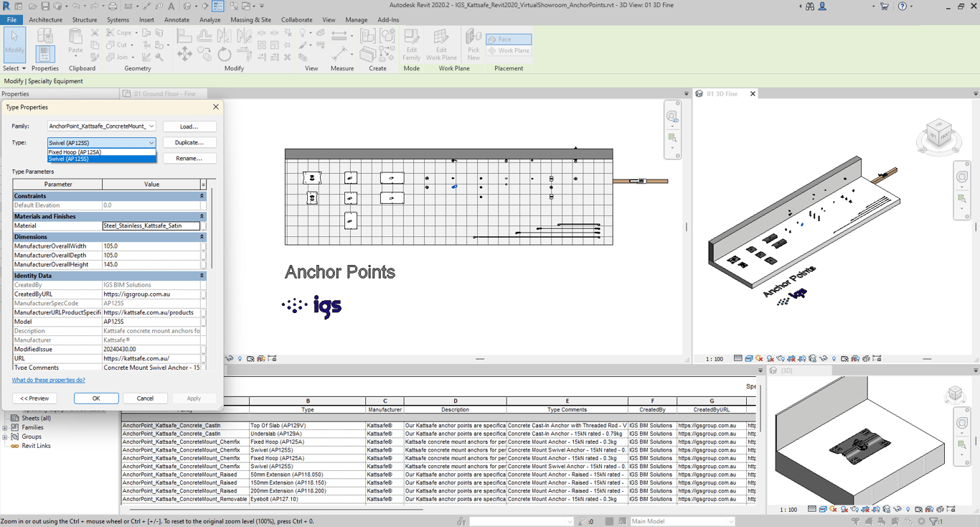Switch to the Annotate ribbon tab
980x527 pixels.
[176, 20]
